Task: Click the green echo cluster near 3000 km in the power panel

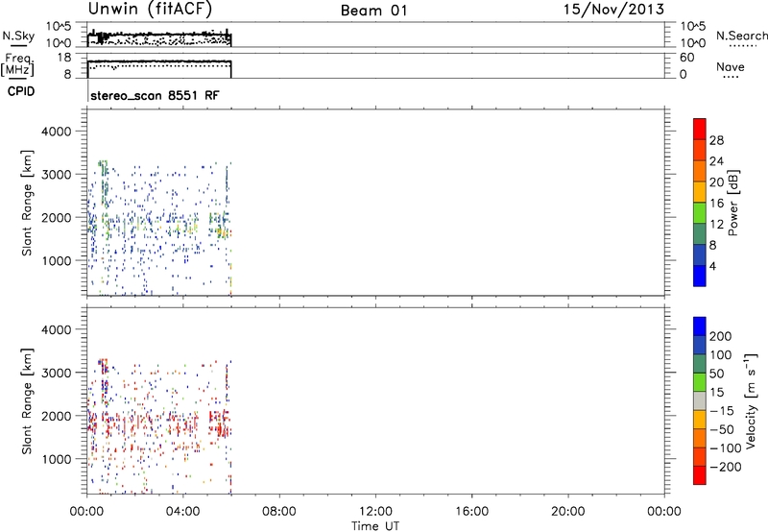Action: (104, 182)
